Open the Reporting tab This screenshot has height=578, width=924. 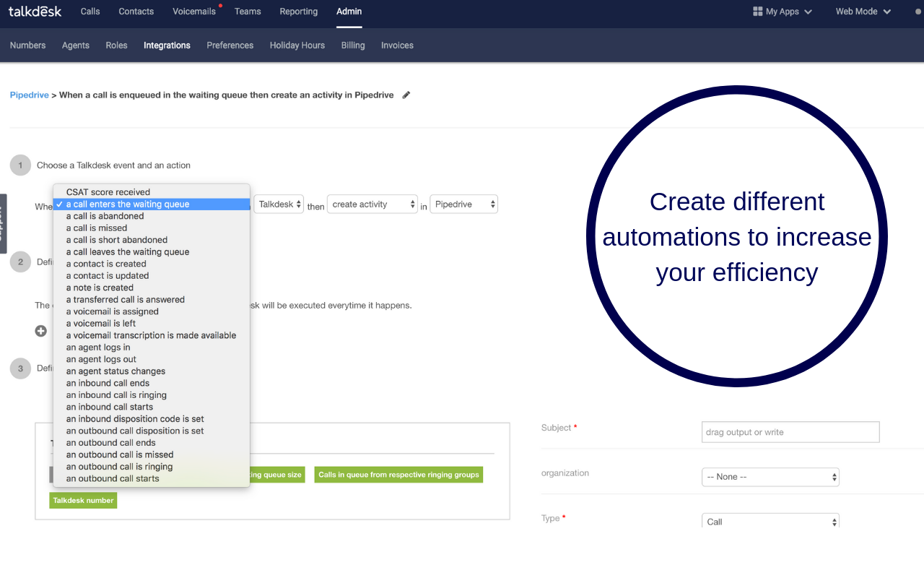coord(298,12)
